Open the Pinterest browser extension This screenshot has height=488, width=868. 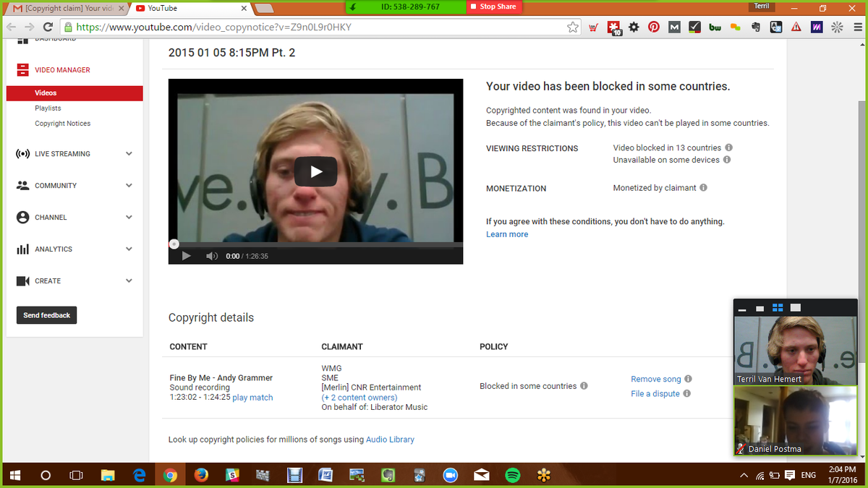(x=654, y=27)
